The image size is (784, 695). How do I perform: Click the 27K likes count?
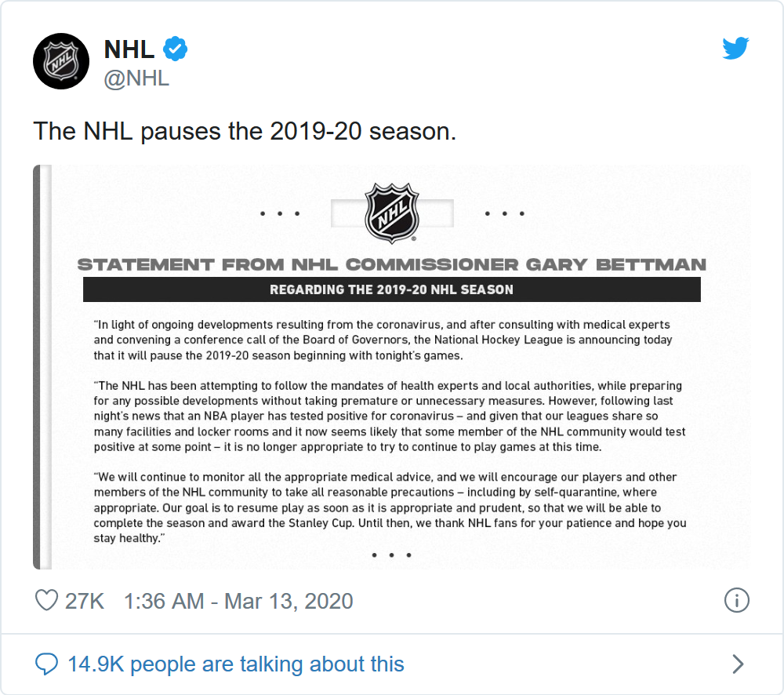tap(85, 601)
